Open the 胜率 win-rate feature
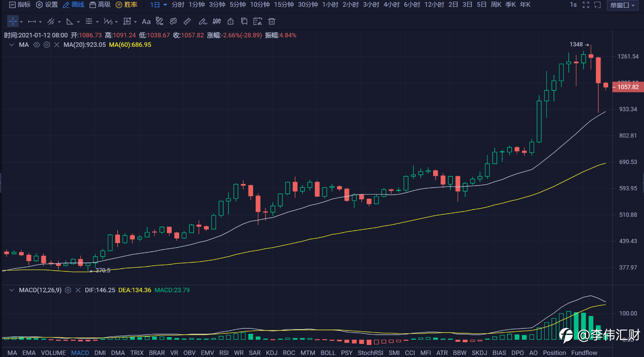The height and width of the screenshot is (357, 644). (x=127, y=5)
